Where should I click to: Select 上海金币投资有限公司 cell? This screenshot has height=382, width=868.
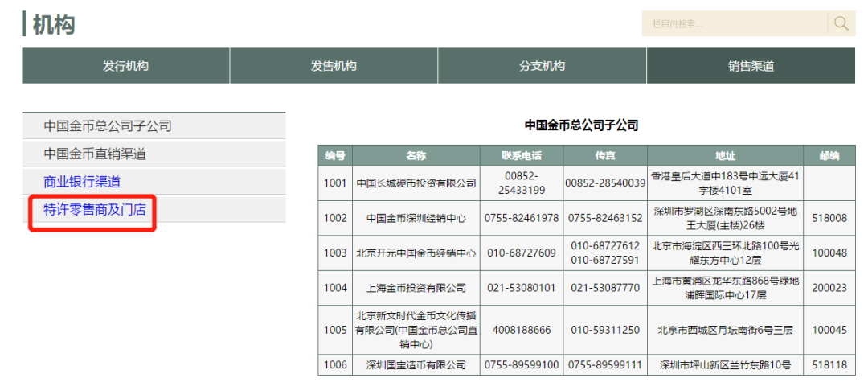pyautogui.click(x=416, y=288)
